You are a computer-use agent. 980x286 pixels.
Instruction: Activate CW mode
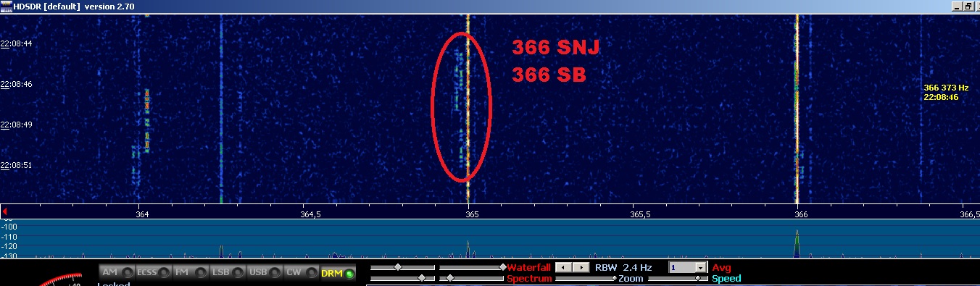point(302,272)
